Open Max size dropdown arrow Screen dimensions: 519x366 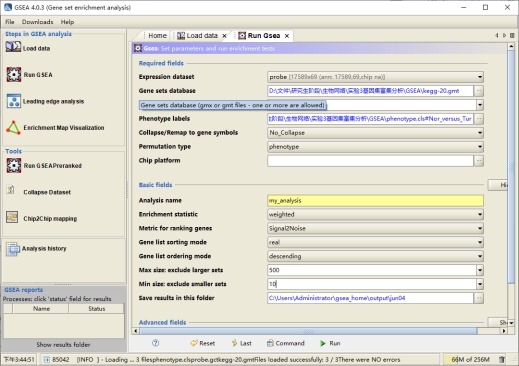pos(480,270)
